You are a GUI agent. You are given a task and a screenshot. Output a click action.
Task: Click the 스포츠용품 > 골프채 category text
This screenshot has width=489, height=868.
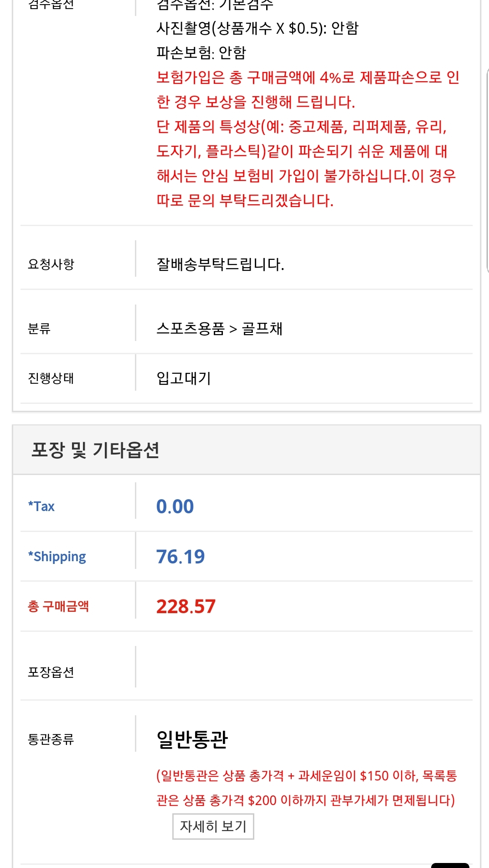tap(219, 328)
